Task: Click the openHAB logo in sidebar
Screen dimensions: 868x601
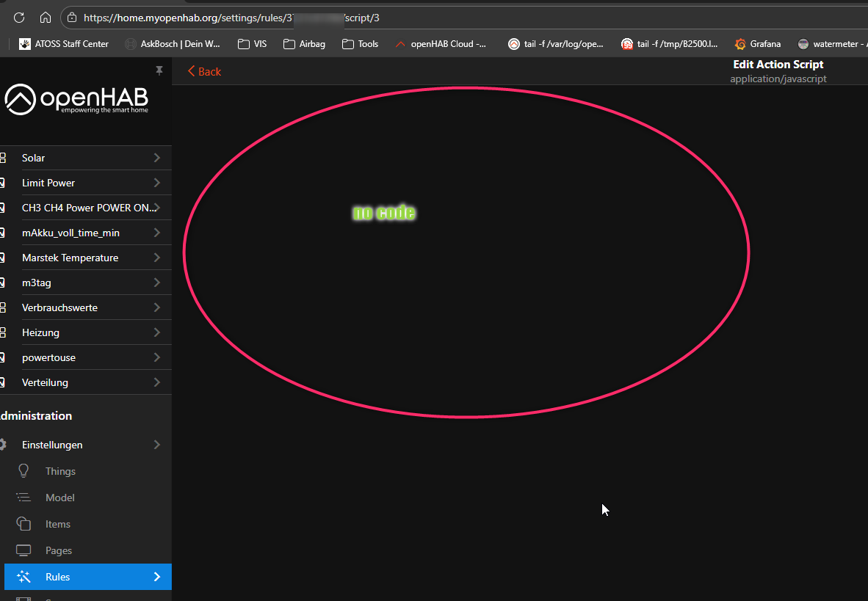Action: click(x=76, y=100)
